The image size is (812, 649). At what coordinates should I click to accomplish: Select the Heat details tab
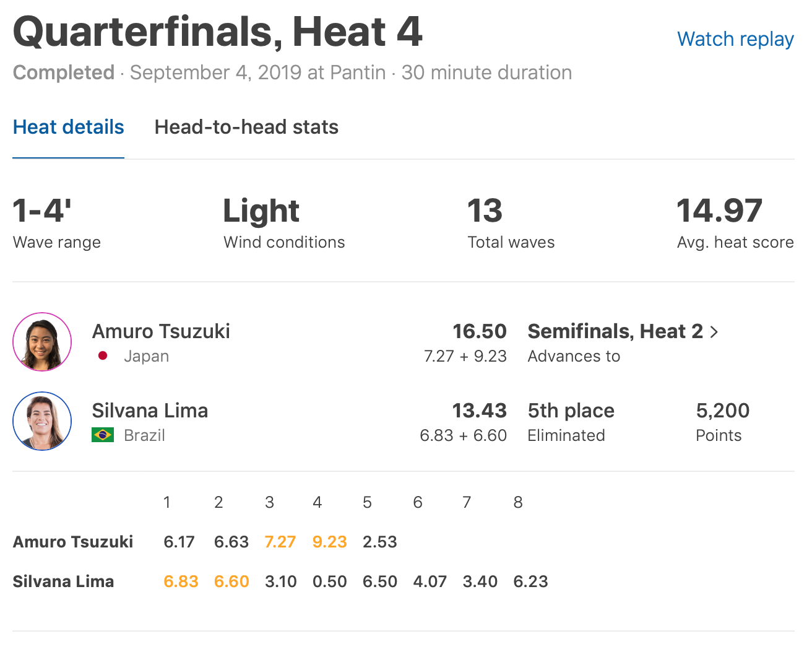click(x=69, y=127)
